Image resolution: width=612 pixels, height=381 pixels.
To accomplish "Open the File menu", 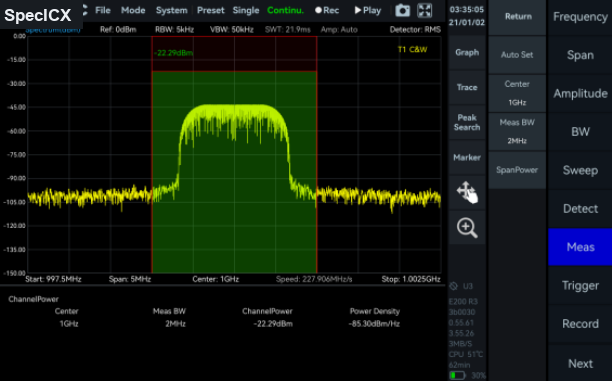I will point(103,11).
